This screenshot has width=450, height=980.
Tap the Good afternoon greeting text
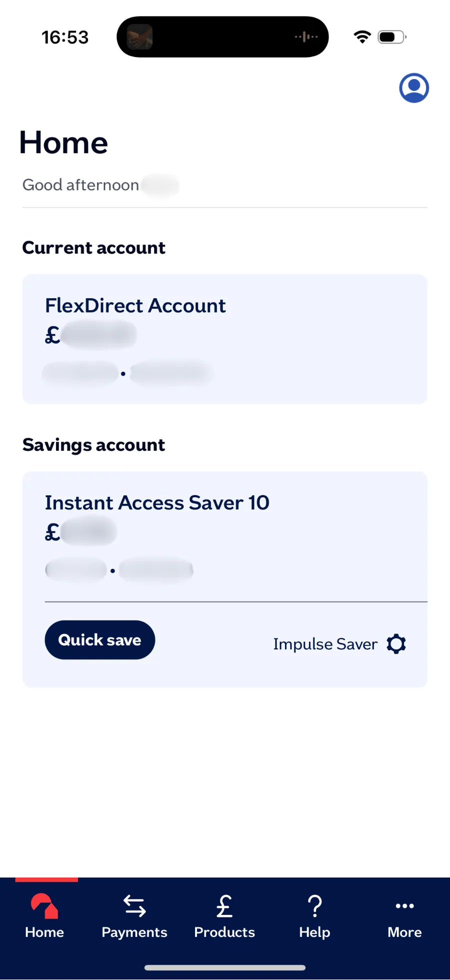tap(80, 185)
